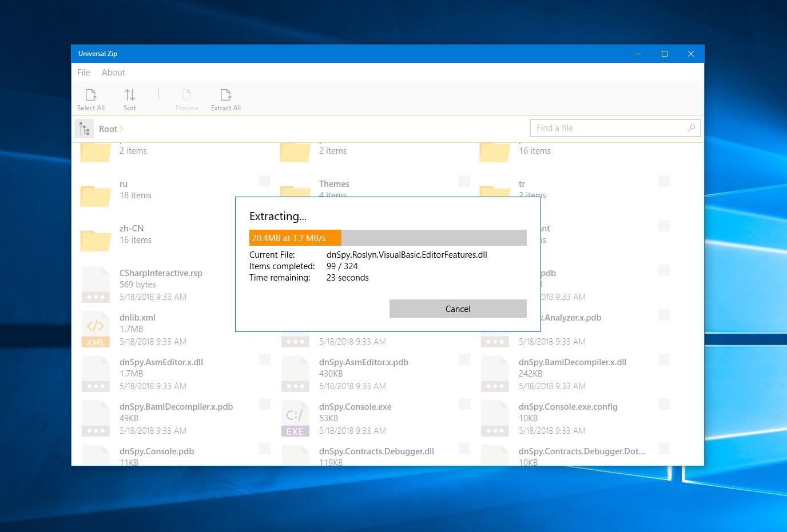
Task: Toggle the checkbox for the .Analyzer.x.pdb row
Action: pyautogui.click(x=664, y=315)
